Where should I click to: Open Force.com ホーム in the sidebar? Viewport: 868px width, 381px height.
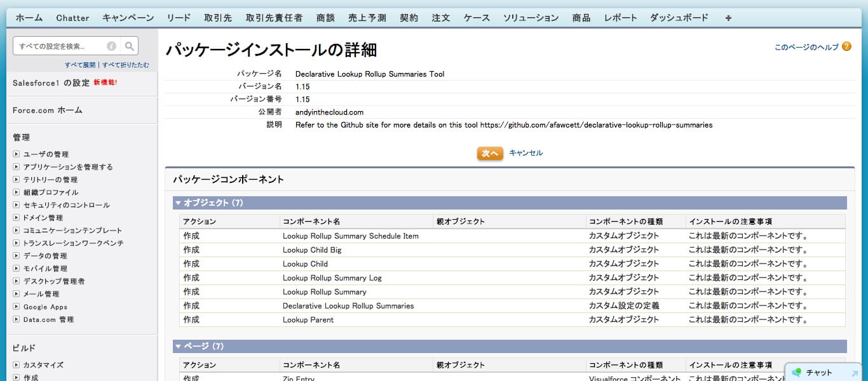[x=48, y=110]
